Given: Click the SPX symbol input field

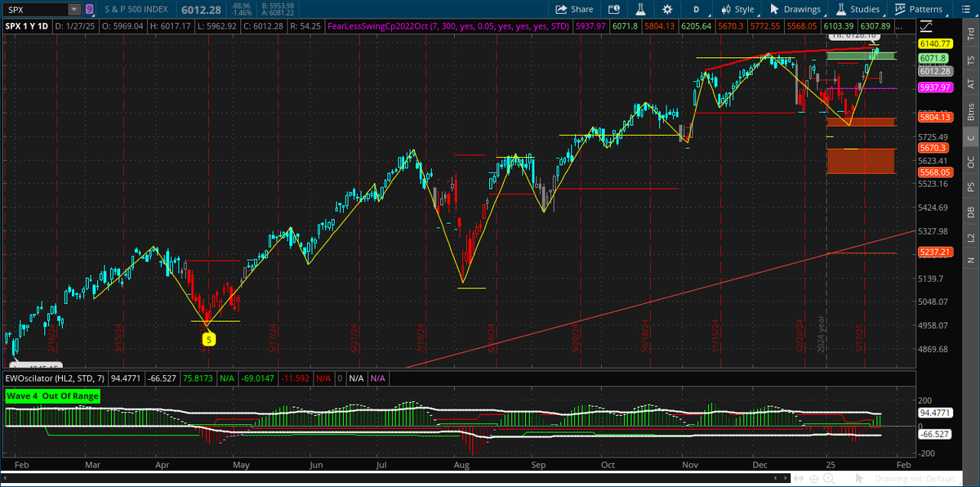Looking at the screenshot, I should click(36, 9).
